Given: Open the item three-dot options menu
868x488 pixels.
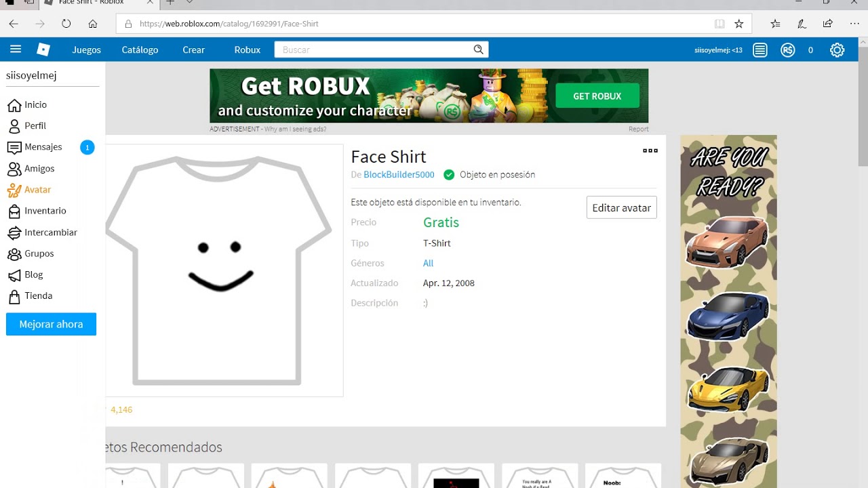Looking at the screenshot, I should click(x=650, y=150).
